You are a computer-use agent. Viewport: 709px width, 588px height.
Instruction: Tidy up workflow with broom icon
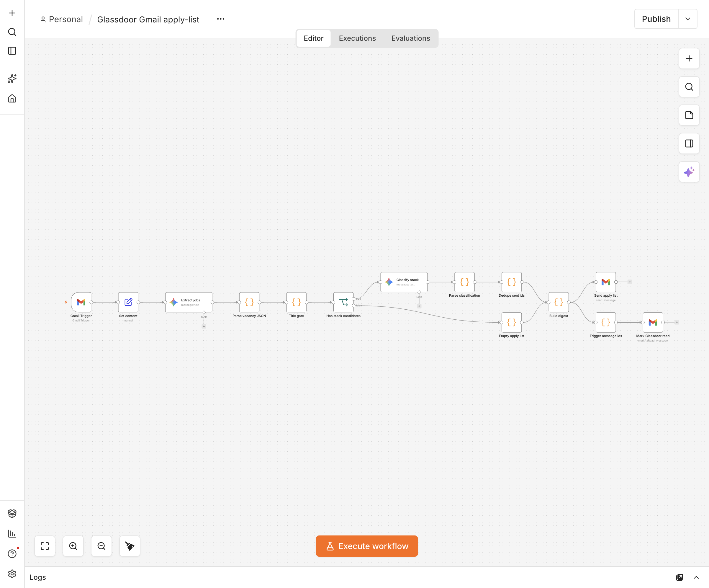coord(130,546)
